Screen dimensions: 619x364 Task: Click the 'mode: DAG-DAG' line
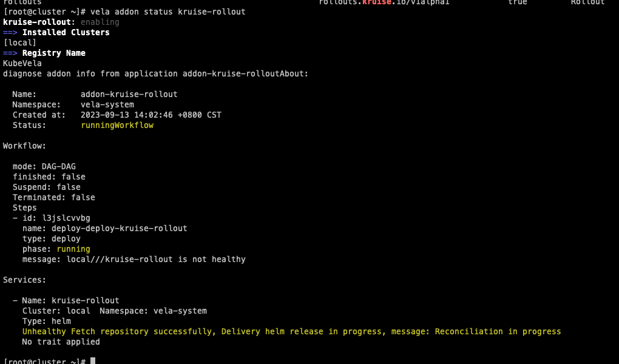[x=44, y=167]
